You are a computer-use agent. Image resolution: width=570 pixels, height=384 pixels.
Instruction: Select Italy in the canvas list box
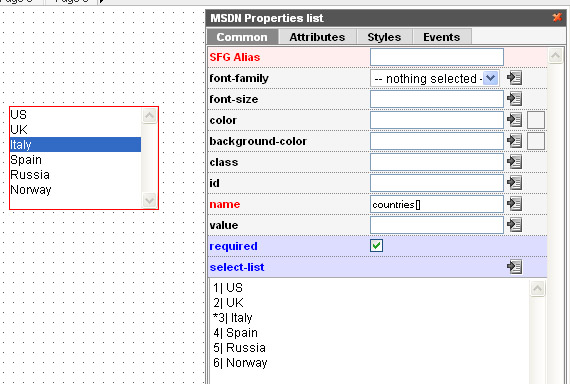point(75,144)
